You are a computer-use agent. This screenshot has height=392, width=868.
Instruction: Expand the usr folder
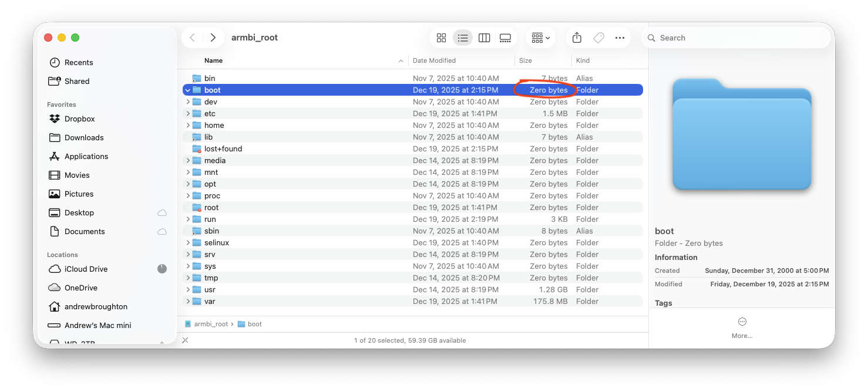(x=187, y=290)
